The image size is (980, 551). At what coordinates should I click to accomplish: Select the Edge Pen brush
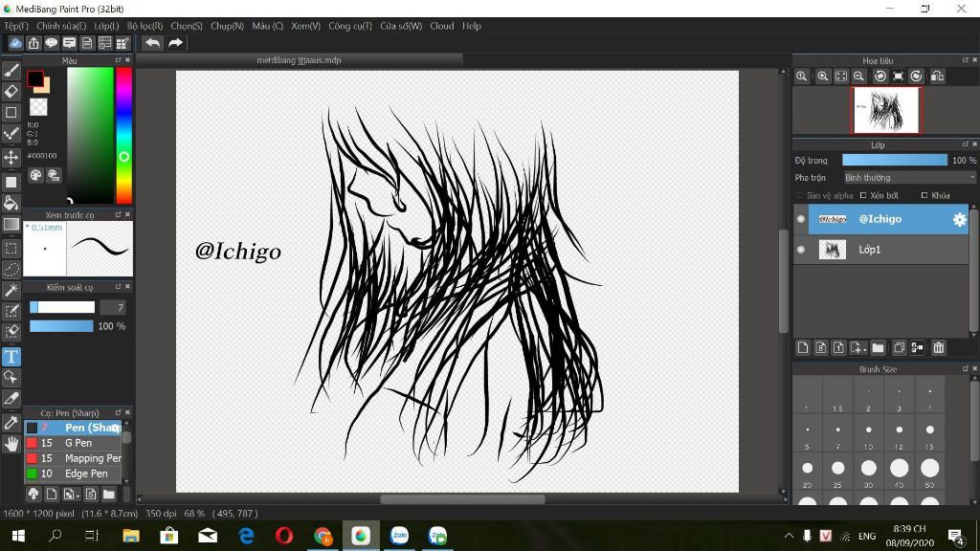click(73, 474)
